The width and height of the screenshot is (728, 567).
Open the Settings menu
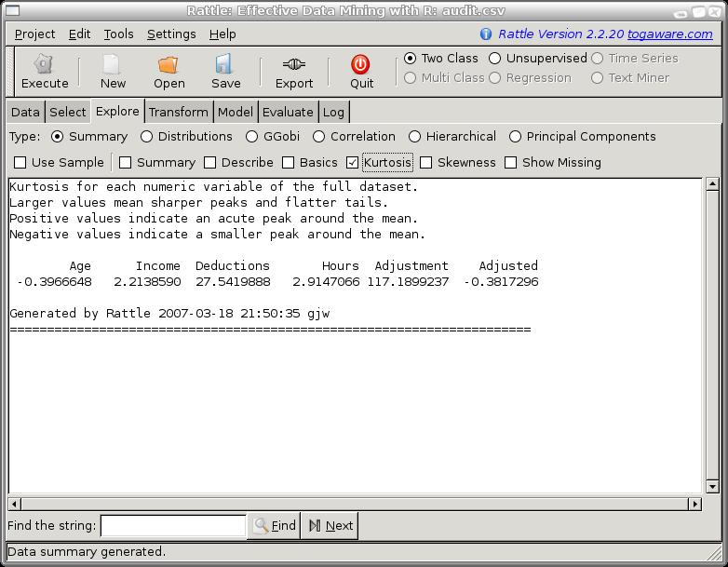(x=171, y=34)
